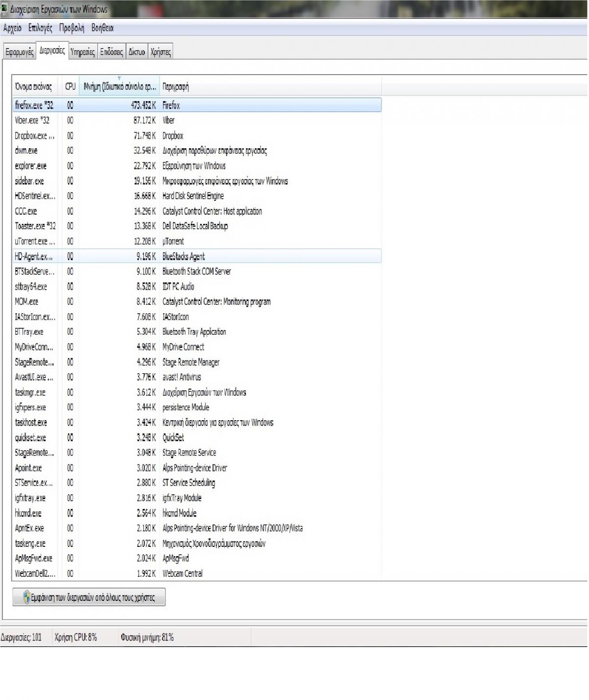
Task: Select the hkcmd.exe process
Action: coord(197,513)
